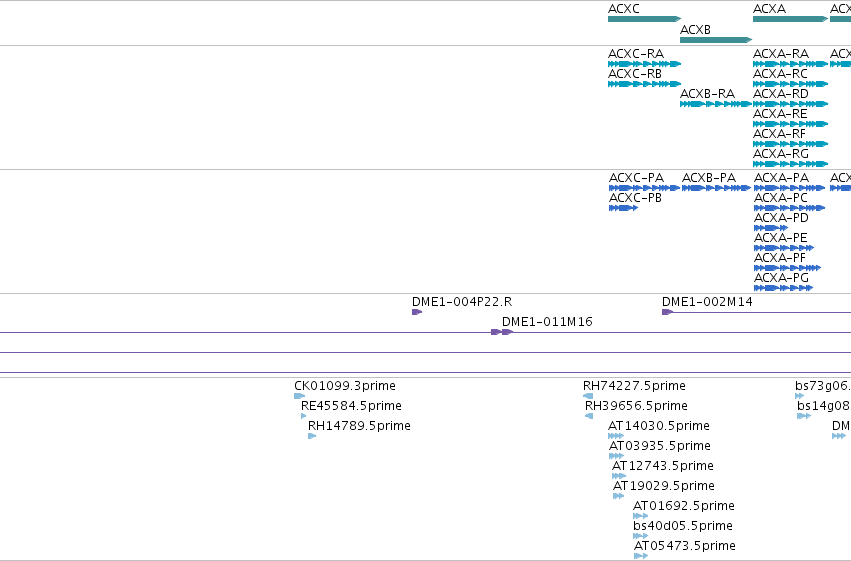This screenshot has height=561, width=851.
Task: Select the RE45584.5prime EST
Action: [x=303, y=416]
